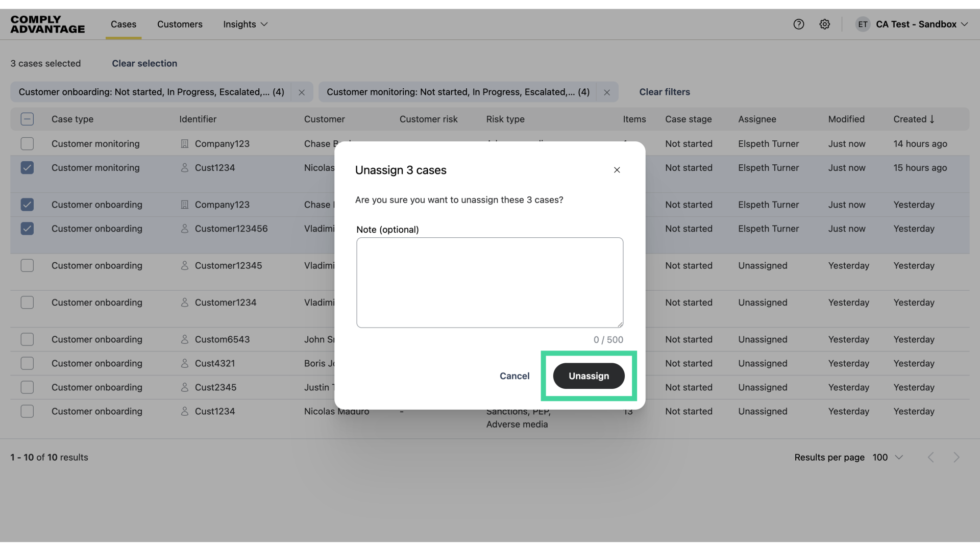Click the person icon beside Customer123456
980x551 pixels.
click(185, 229)
